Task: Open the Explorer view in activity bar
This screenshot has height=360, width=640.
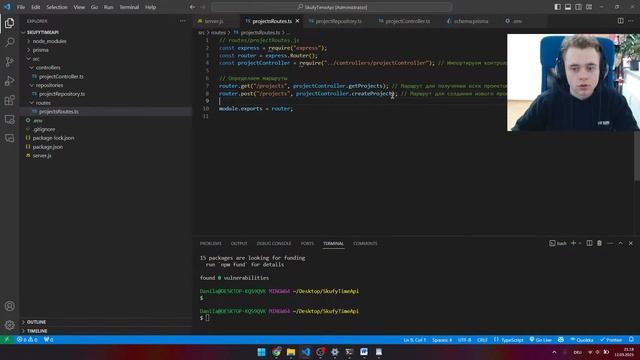Action: coord(9,23)
